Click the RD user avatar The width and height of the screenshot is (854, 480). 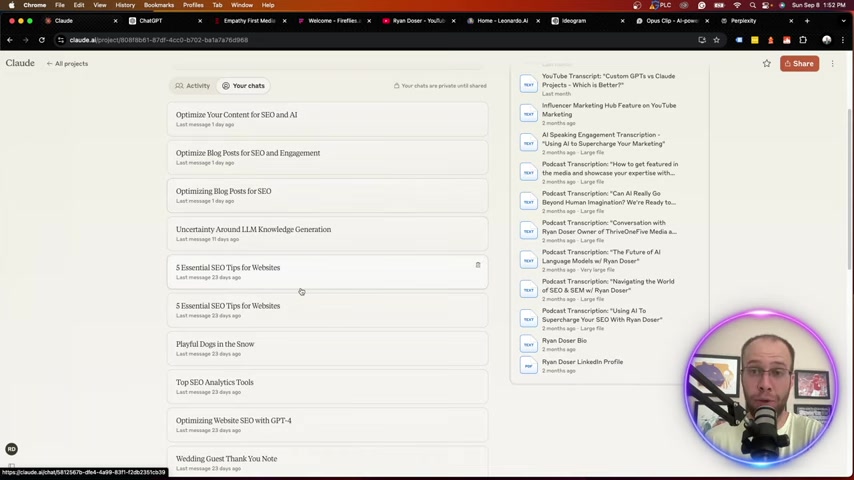point(11,449)
